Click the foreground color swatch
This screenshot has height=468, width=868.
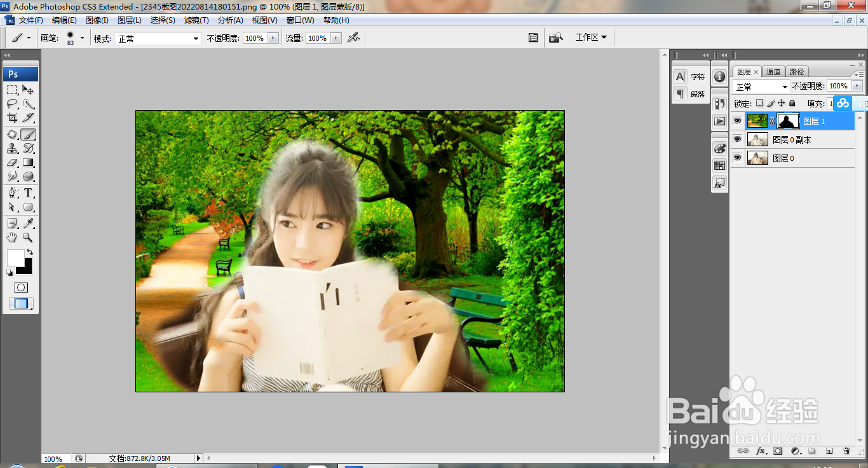(x=15, y=258)
